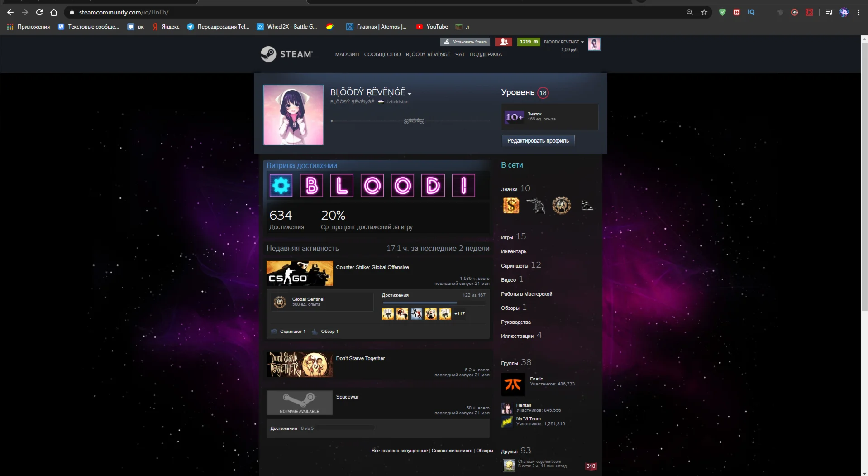Open the BLÖÖDŸ RËVËNGË menu in navigation bar
This screenshot has width=868, height=476.
click(428, 54)
